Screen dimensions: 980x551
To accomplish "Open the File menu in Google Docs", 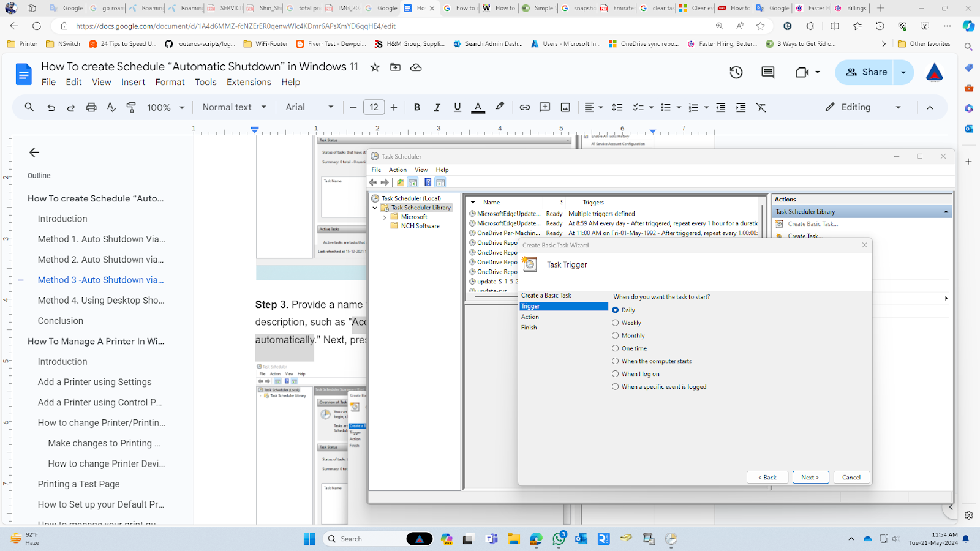I will coord(48,82).
